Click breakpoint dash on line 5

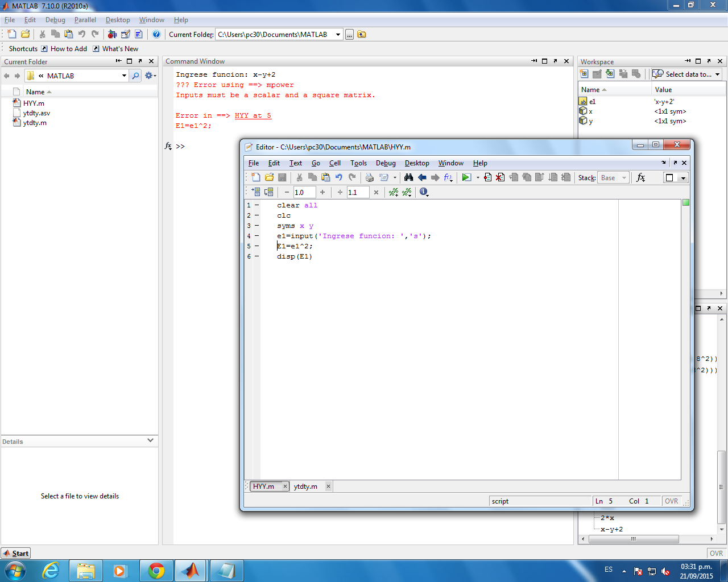pos(257,246)
